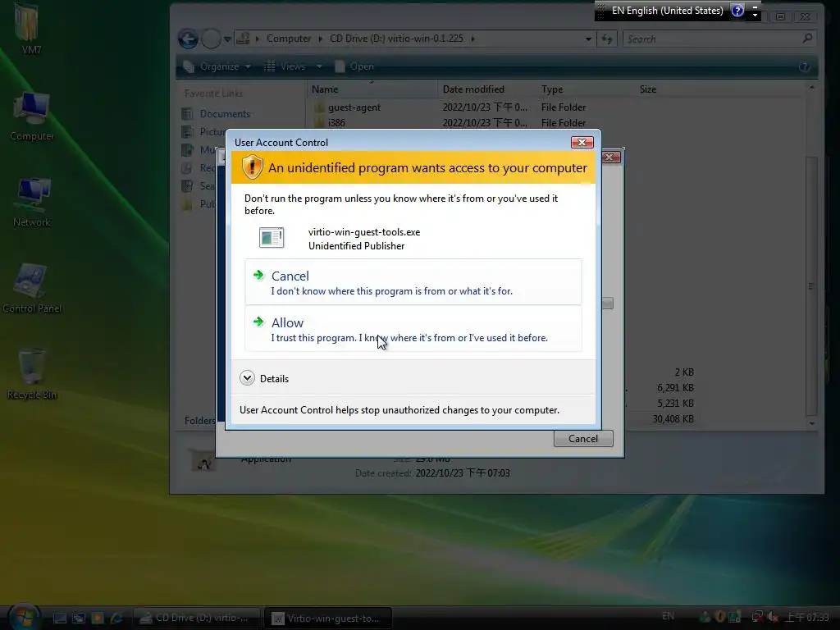The height and width of the screenshot is (630, 840).
Task: Click Switch between windows quick launch icon
Action: point(79,619)
